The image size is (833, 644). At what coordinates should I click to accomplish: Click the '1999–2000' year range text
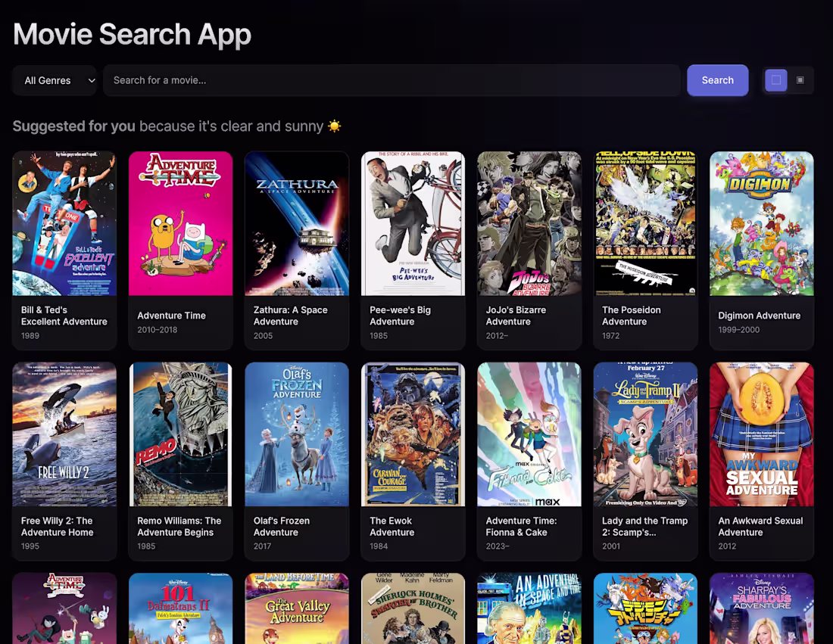point(739,330)
